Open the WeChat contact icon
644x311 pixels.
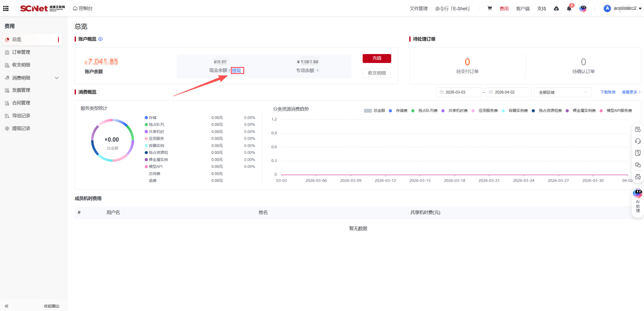tap(637, 165)
